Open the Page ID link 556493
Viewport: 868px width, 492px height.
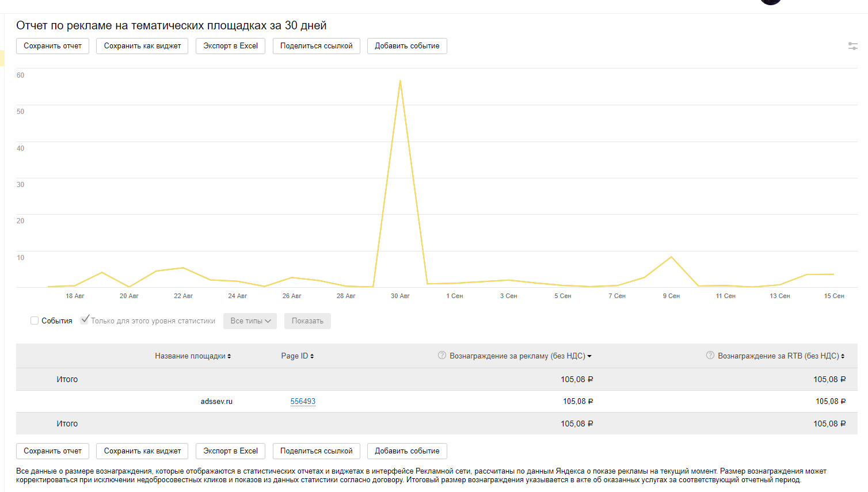(303, 402)
